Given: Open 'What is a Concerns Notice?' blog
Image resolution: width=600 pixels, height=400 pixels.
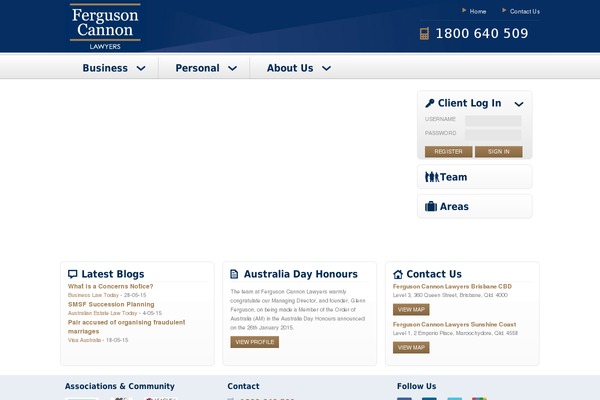Looking at the screenshot, I should click(x=111, y=286).
